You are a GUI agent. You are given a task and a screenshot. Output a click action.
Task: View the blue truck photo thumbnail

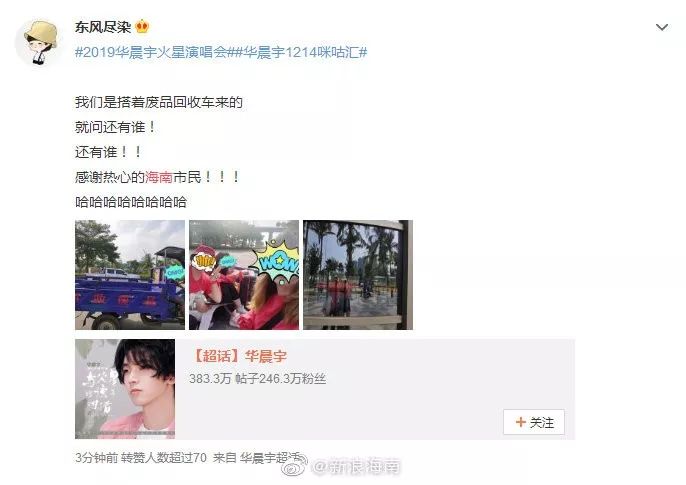click(x=130, y=275)
